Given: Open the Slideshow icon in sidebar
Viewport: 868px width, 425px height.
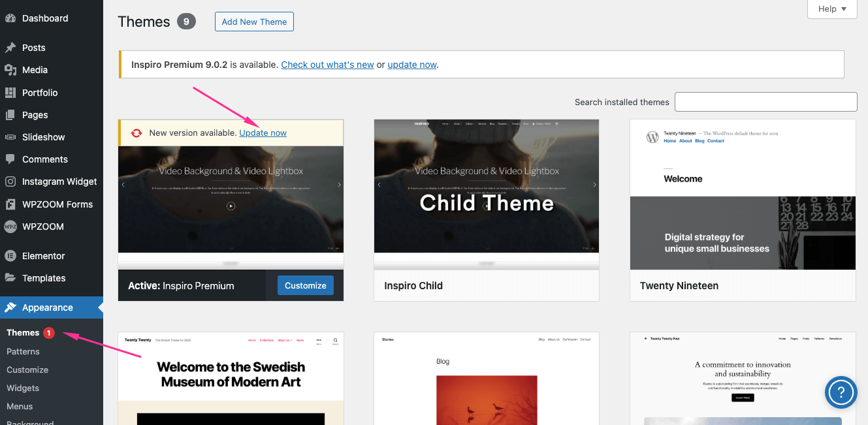Looking at the screenshot, I should coord(10,137).
